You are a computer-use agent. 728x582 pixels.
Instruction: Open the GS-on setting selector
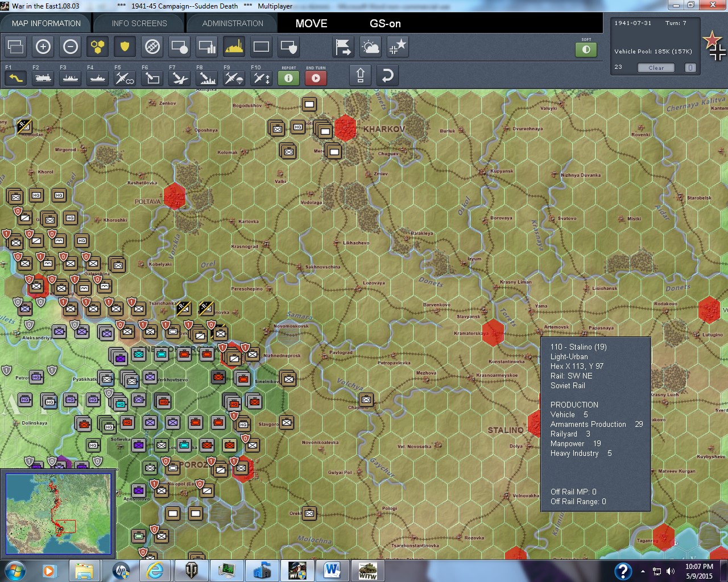[384, 24]
